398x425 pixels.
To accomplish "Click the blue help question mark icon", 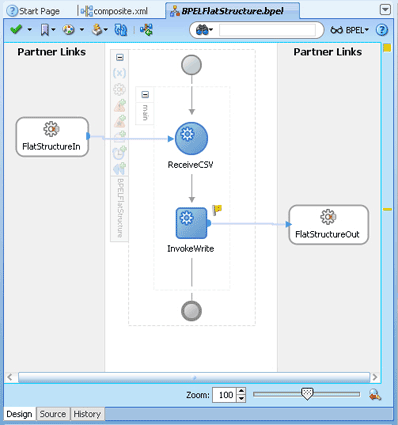I will 382,30.
